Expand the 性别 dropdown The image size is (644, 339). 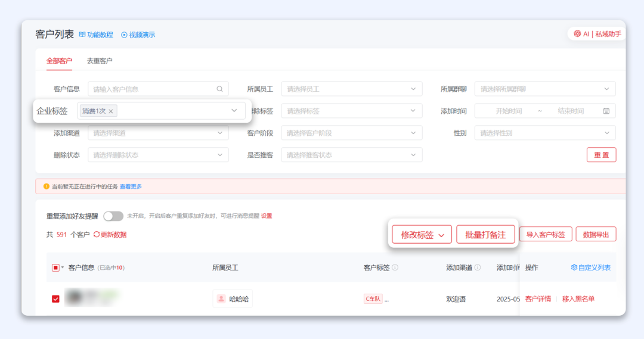(545, 133)
